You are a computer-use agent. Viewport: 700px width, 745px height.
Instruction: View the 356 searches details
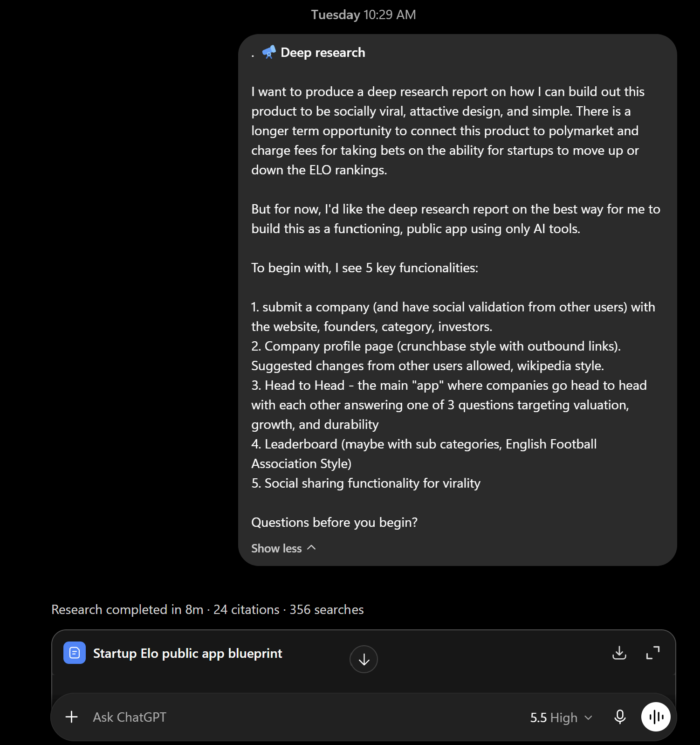click(x=327, y=609)
